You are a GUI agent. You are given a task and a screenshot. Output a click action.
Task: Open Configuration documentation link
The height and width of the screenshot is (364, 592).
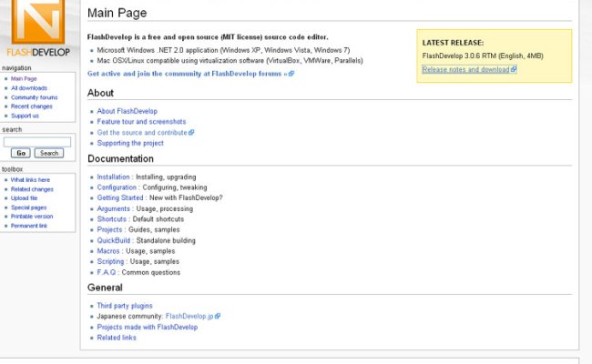click(x=117, y=187)
